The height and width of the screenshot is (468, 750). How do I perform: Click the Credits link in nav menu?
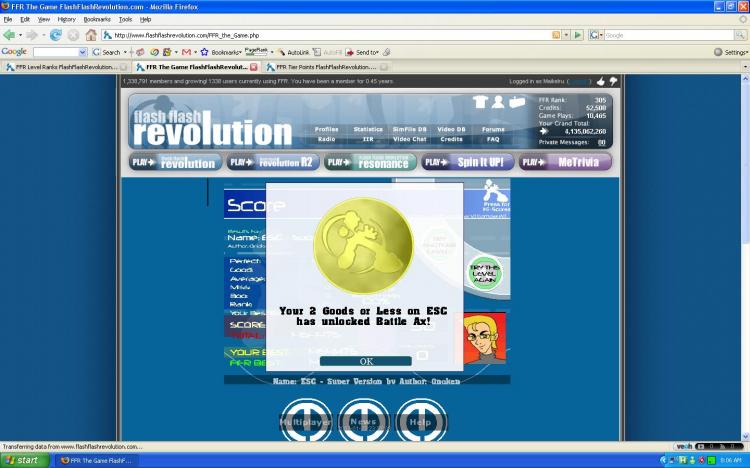click(451, 139)
